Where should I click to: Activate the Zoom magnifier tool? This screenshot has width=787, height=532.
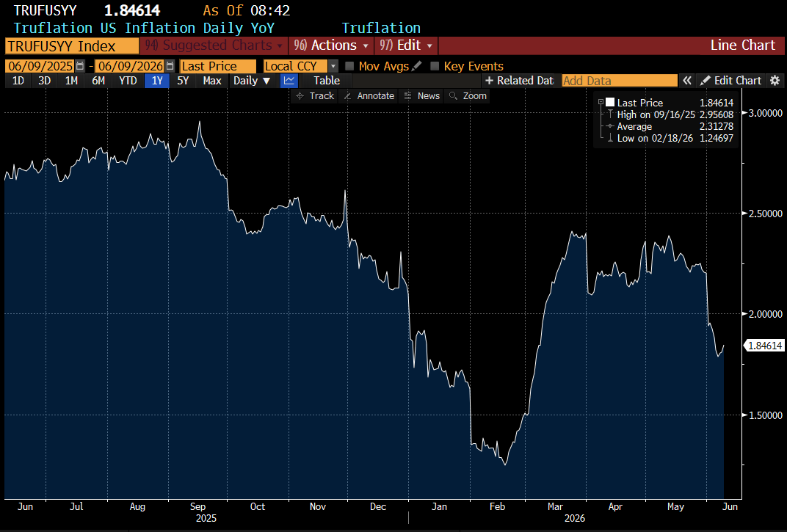(468, 96)
